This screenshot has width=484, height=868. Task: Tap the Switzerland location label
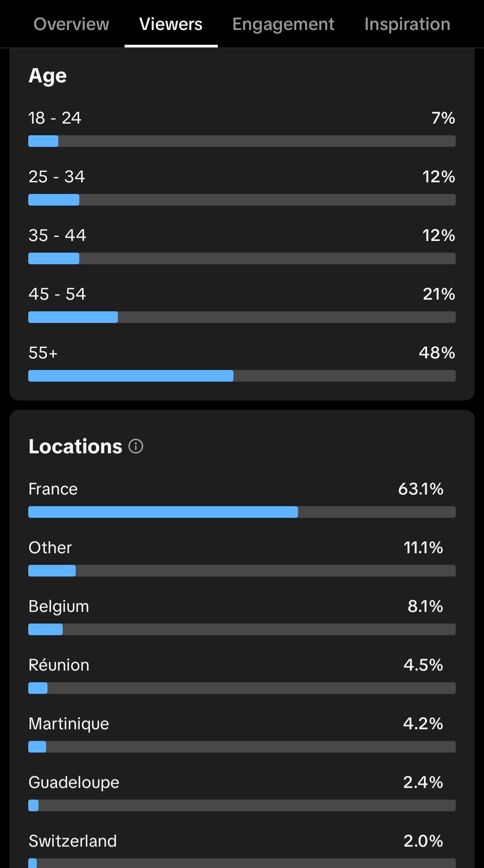73,841
